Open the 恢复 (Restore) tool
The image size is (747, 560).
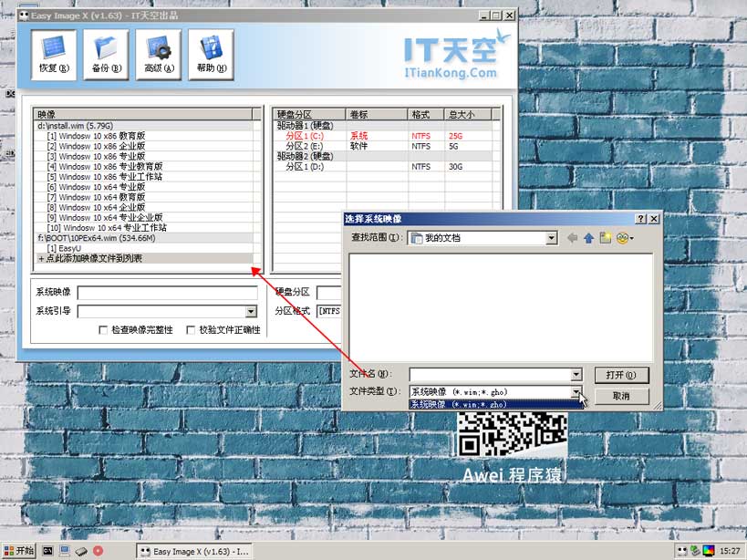click(54, 55)
